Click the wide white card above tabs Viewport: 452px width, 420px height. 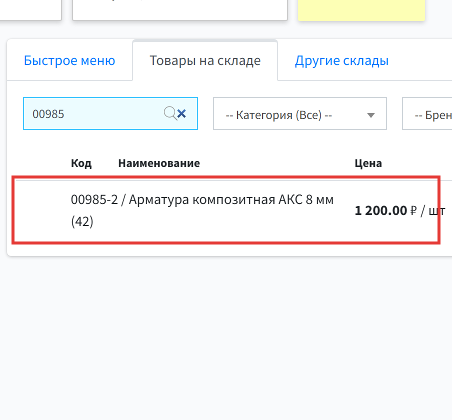[x=180, y=10]
